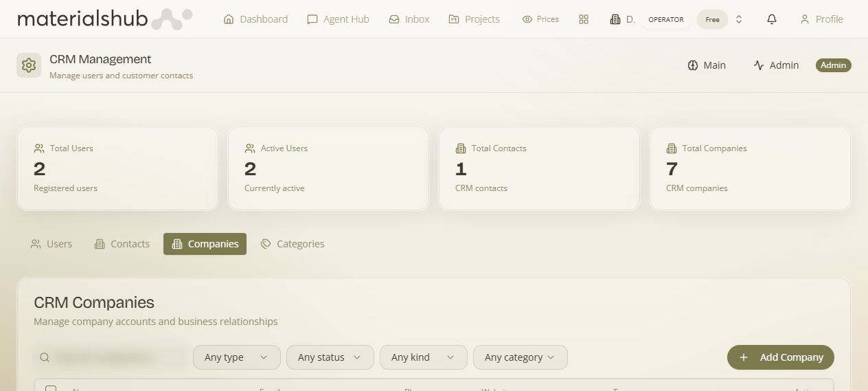Click the Total Companies building icon

point(671,148)
